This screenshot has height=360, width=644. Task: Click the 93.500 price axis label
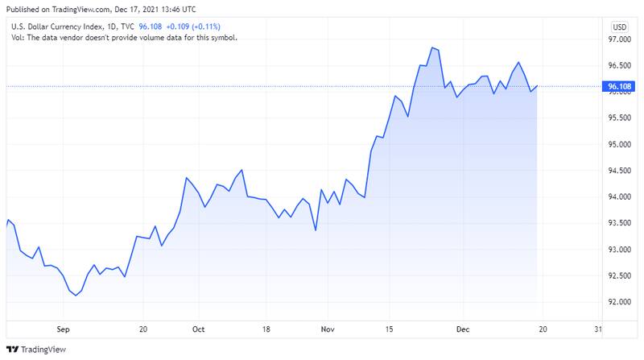coord(618,223)
